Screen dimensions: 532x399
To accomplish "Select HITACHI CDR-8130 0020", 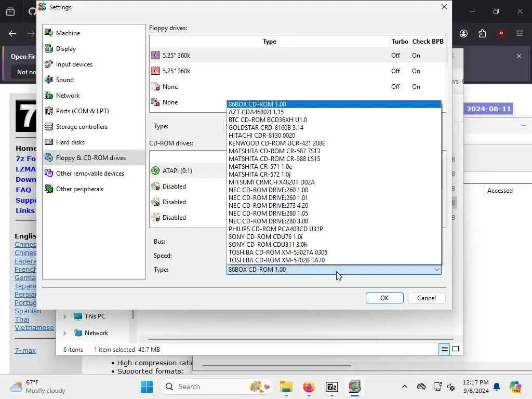I will point(334,136).
